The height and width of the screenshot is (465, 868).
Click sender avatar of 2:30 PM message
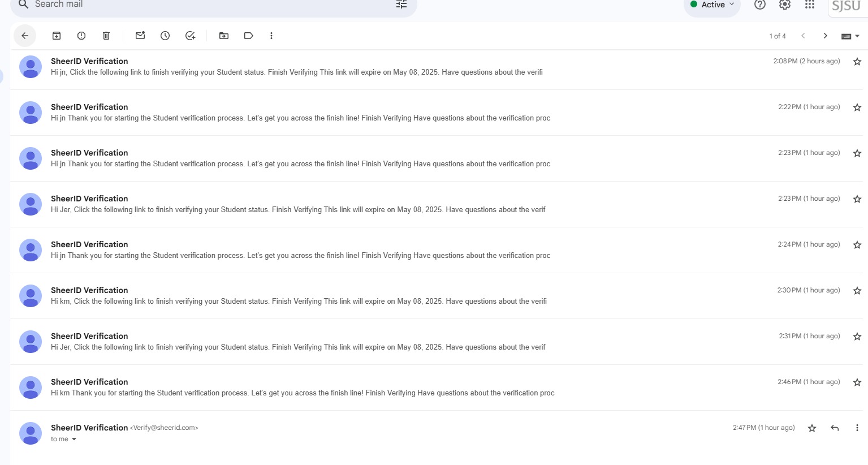[x=31, y=296]
